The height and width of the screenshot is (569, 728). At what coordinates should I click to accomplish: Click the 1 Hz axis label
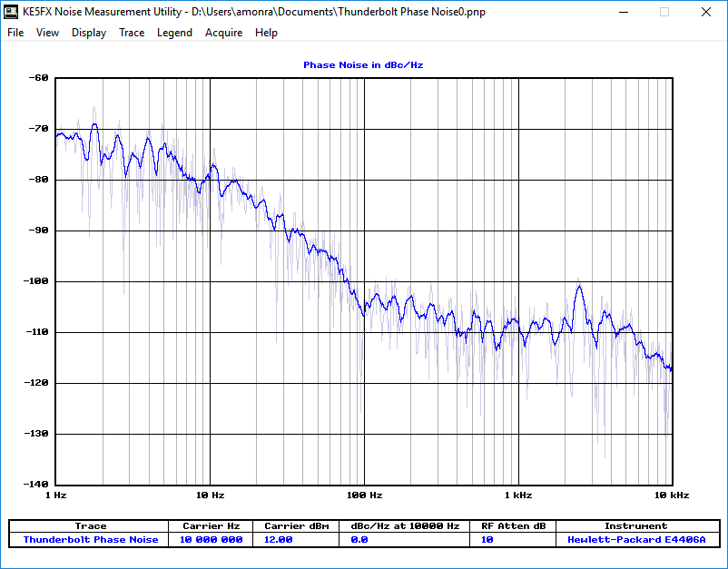(x=56, y=495)
